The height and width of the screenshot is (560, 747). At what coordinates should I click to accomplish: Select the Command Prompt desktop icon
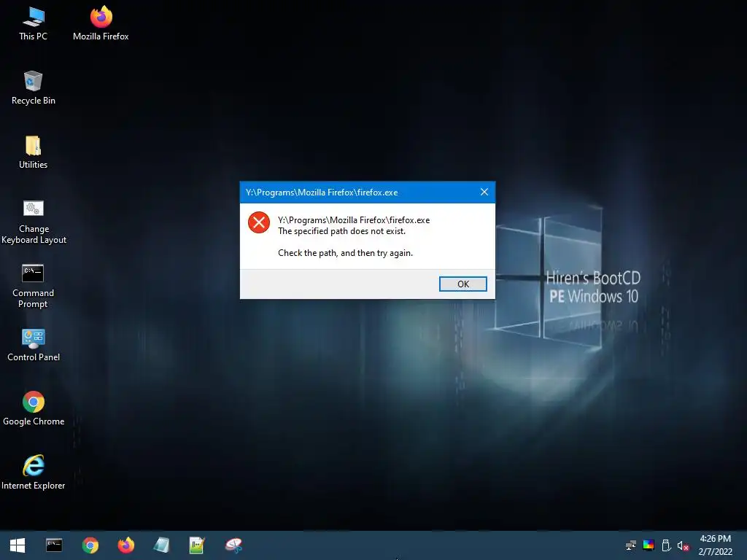tap(33, 286)
